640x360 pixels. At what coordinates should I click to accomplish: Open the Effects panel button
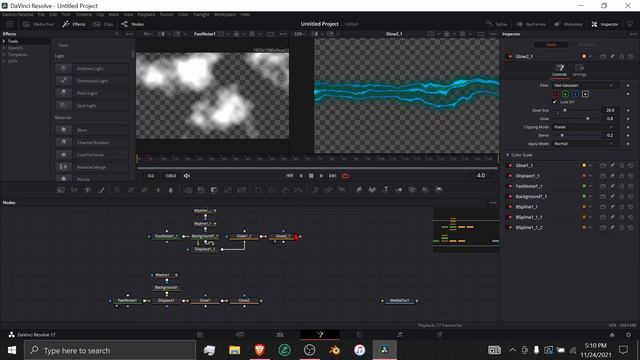[74, 24]
